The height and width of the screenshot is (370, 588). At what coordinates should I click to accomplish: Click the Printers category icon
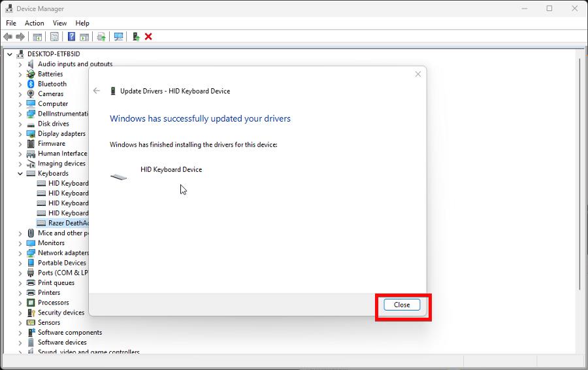pyautogui.click(x=31, y=293)
